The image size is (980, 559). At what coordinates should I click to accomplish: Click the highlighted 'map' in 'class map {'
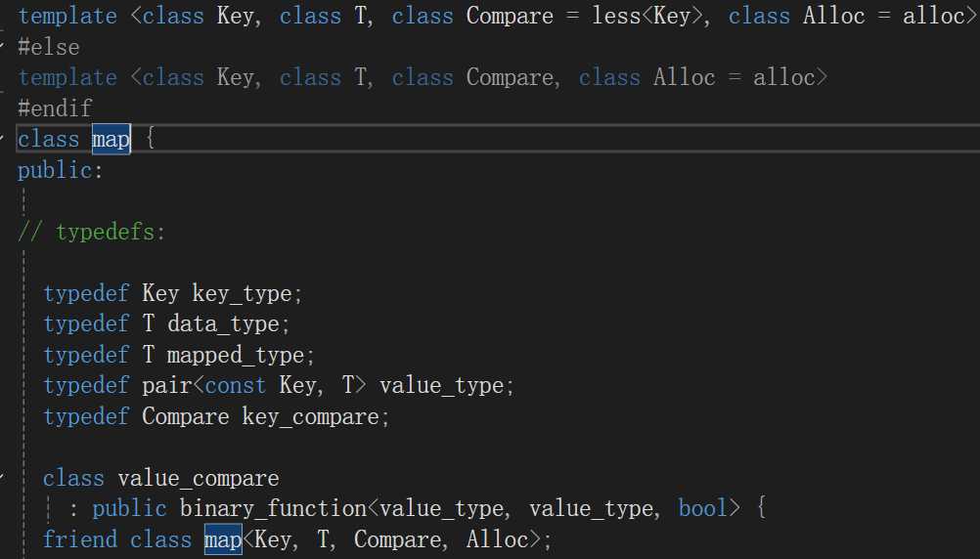pyautogui.click(x=111, y=140)
